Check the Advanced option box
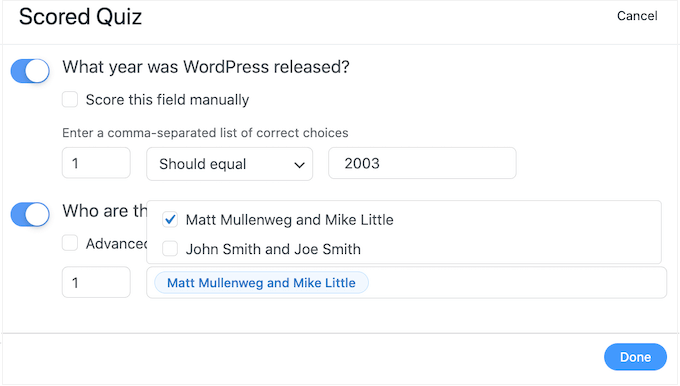 click(70, 243)
